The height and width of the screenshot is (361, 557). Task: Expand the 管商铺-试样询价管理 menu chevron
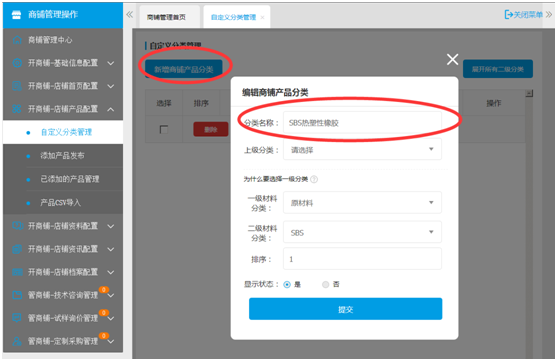click(x=111, y=318)
